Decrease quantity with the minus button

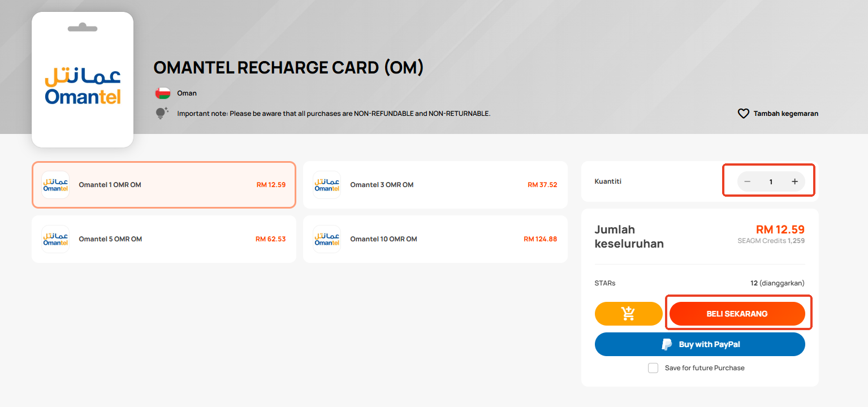coord(747,181)
